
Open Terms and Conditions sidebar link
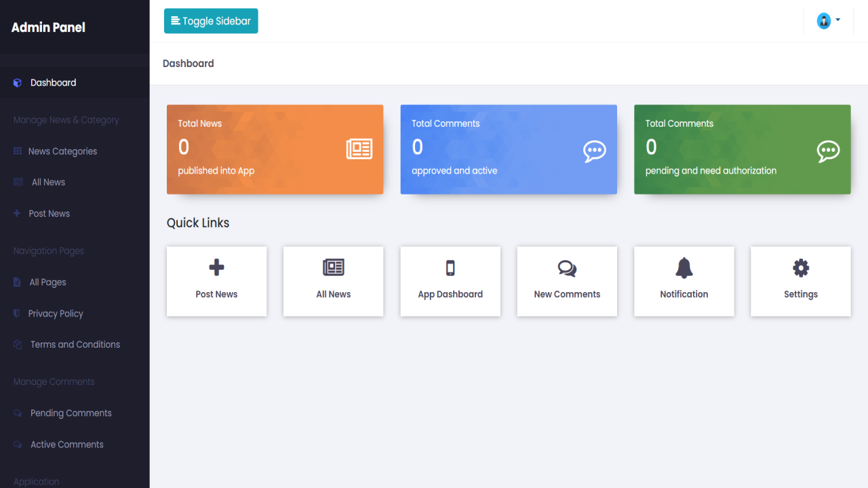(75, 344)
